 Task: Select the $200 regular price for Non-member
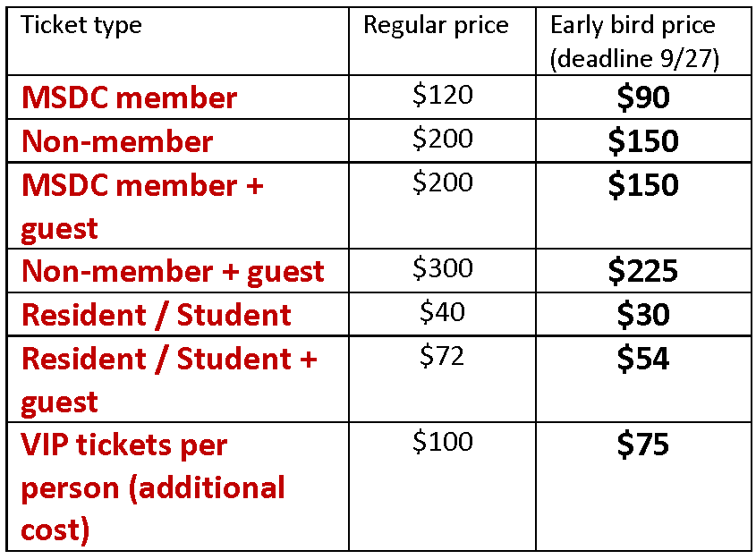(442, 138)
